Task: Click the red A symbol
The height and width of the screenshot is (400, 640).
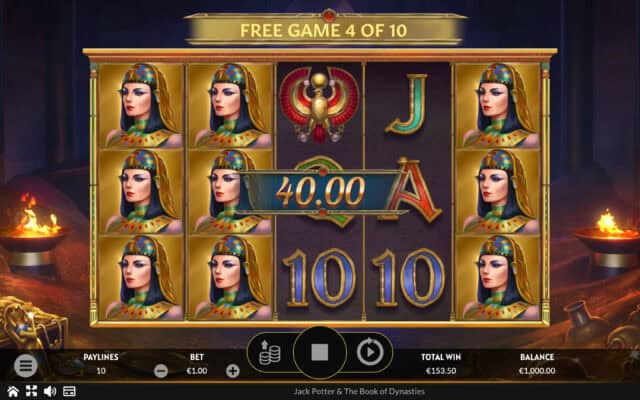Action: [x=413, y=191]
